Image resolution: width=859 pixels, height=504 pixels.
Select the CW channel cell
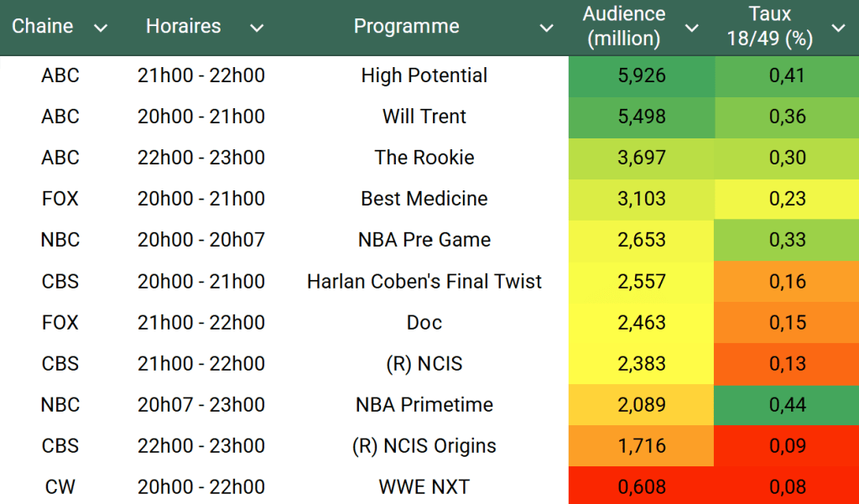coord(60,486)
